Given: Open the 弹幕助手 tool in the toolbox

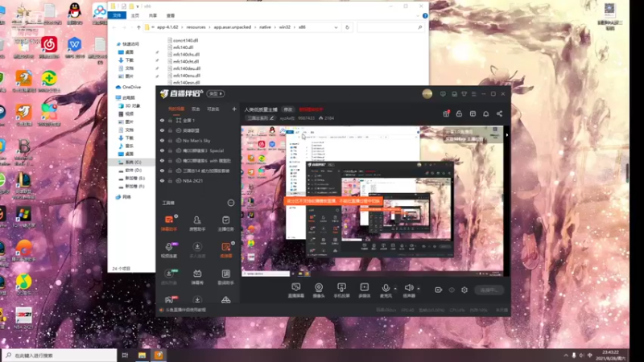Looking at the screenshot, I should [169, 223].
